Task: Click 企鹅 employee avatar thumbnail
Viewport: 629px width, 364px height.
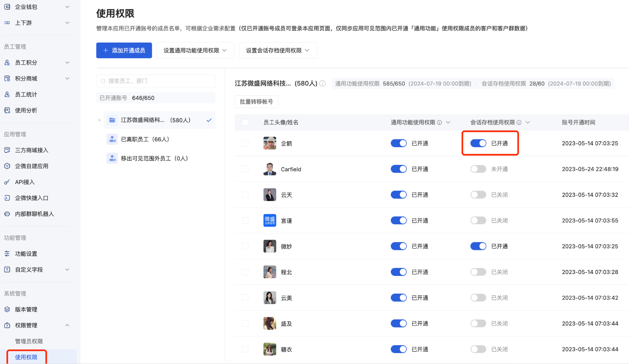Action: [270, 143]
